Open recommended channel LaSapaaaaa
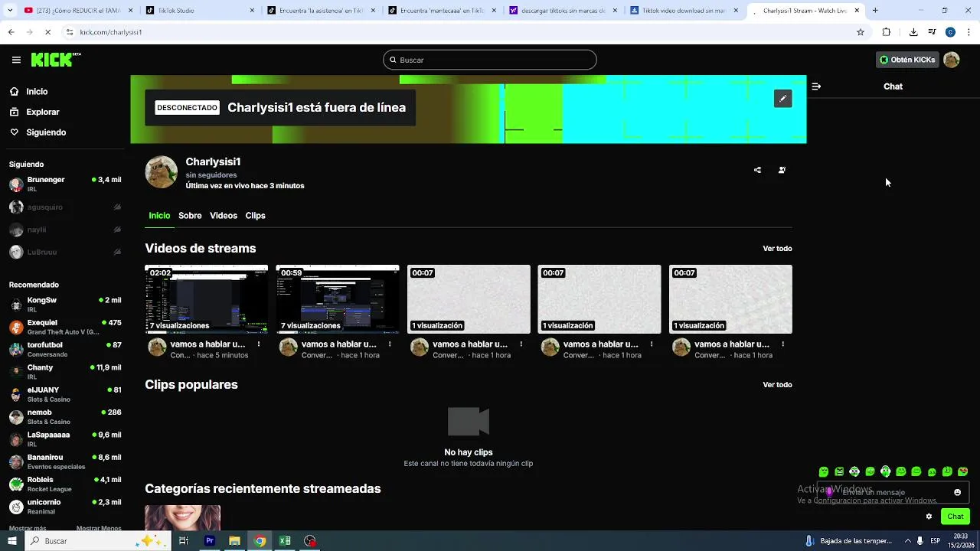The width and height of the screenshot is (980, 551). (65, 439)
